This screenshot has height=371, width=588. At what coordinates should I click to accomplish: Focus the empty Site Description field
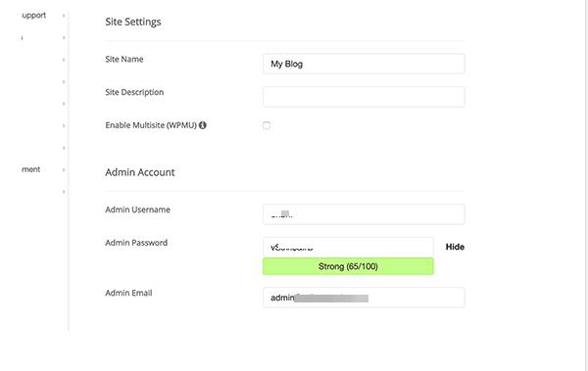(364, 97)
